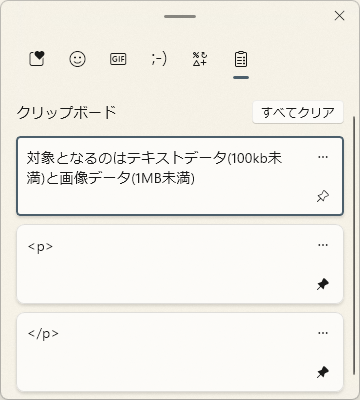Open more options for <p> item
Screen dimensions: 360x400
[x=323, y=245]
